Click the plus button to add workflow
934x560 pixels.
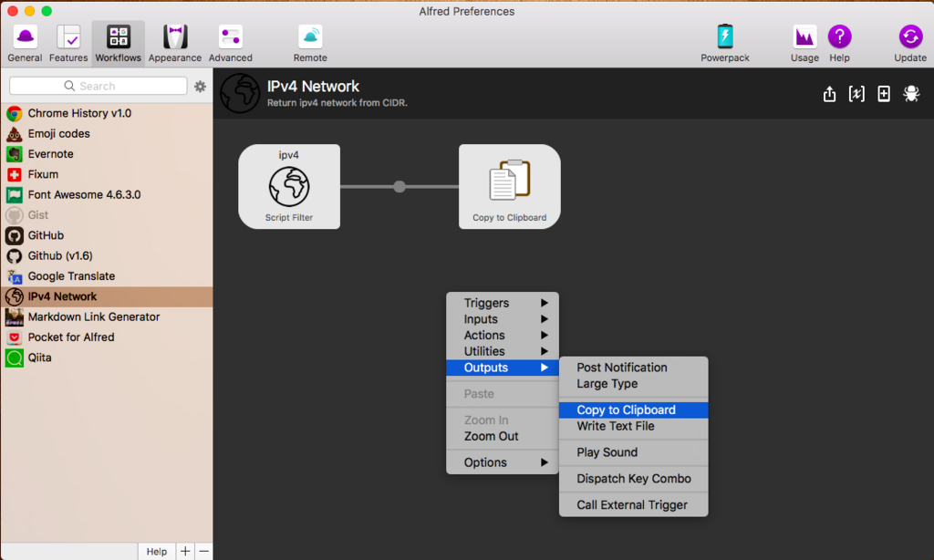(185, 552)
